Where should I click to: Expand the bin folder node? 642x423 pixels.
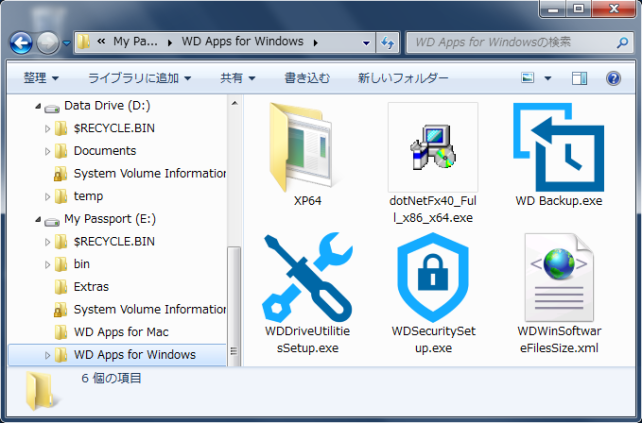click(47, 265)
